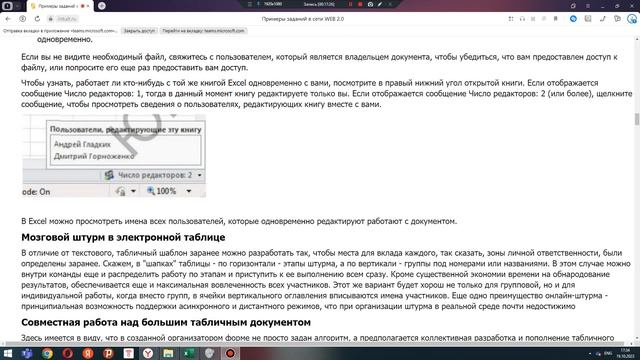Image resolution: width=640 pixels, height=360 pixels.
Task: Click the bookmark icon in browser toolbar
Action: coord(556,19)
